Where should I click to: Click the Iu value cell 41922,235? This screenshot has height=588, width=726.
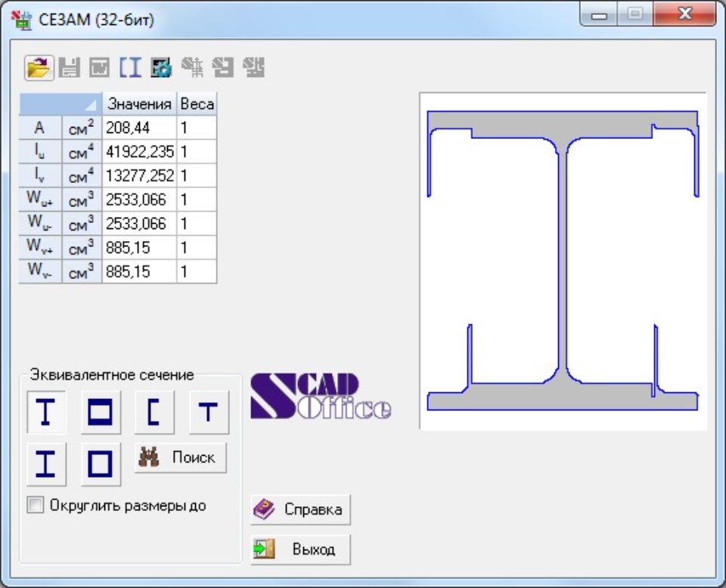(139, 152)
